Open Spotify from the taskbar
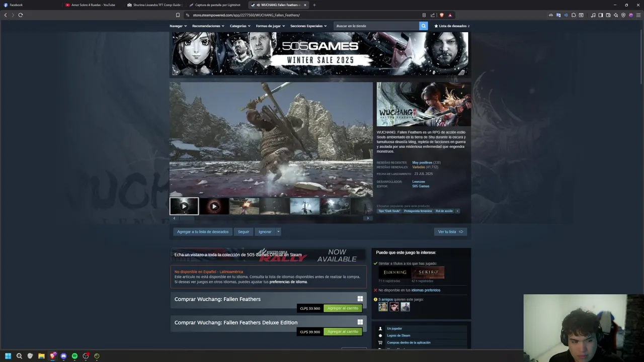 pos(74,356)
